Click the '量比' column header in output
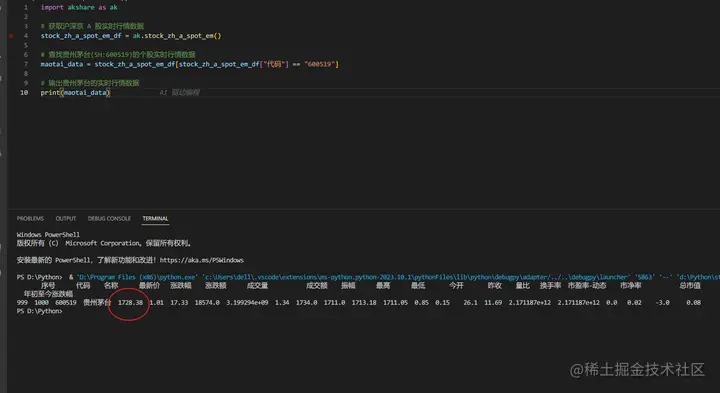Viewport: 720px width, 393px height. pyautogui.click(x=523, y=286)
